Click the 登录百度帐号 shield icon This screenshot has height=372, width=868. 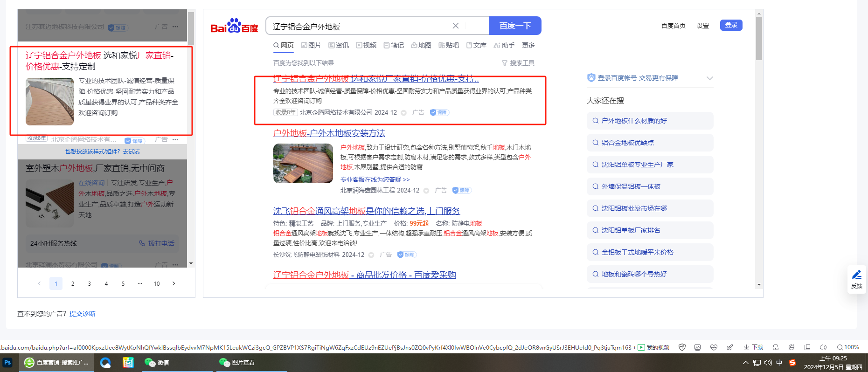(591, 78)
